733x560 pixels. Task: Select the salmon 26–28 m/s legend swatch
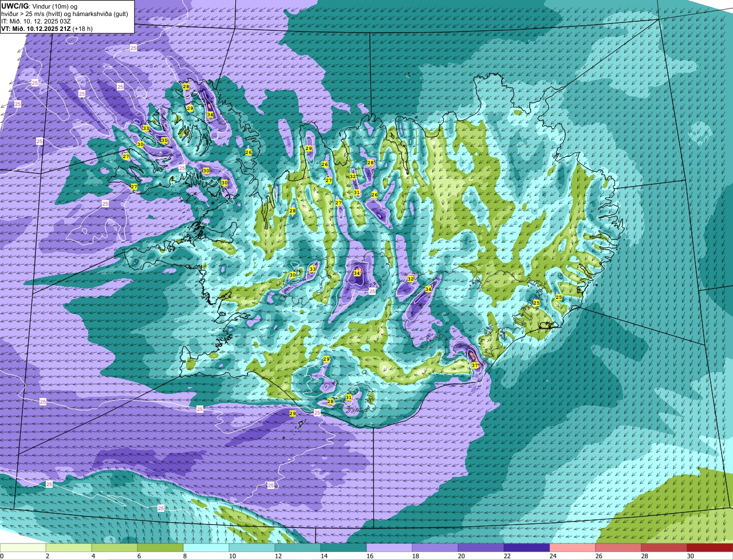tap(618, 548)
